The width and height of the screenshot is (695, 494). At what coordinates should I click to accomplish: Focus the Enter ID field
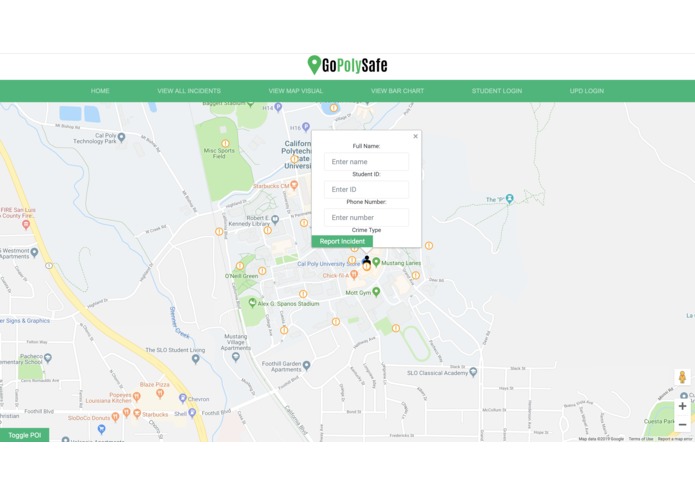pyautogui.click(x=366, y=190)
